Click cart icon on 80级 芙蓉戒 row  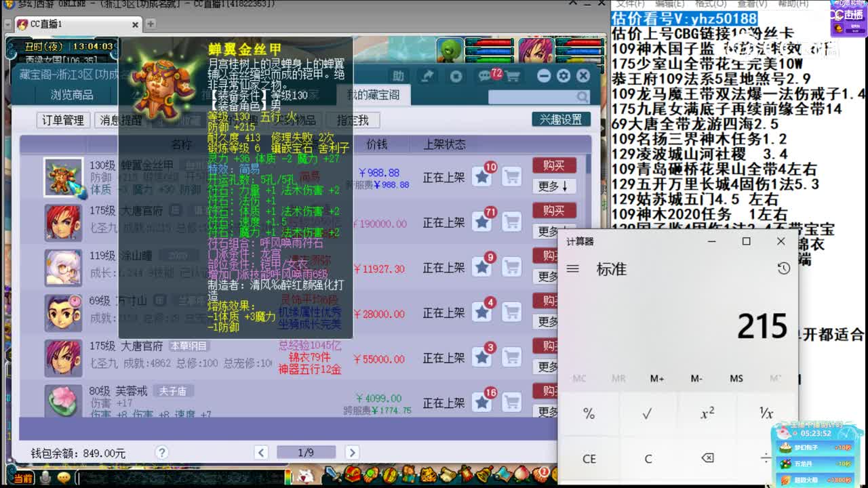click(x=511, y=402)
